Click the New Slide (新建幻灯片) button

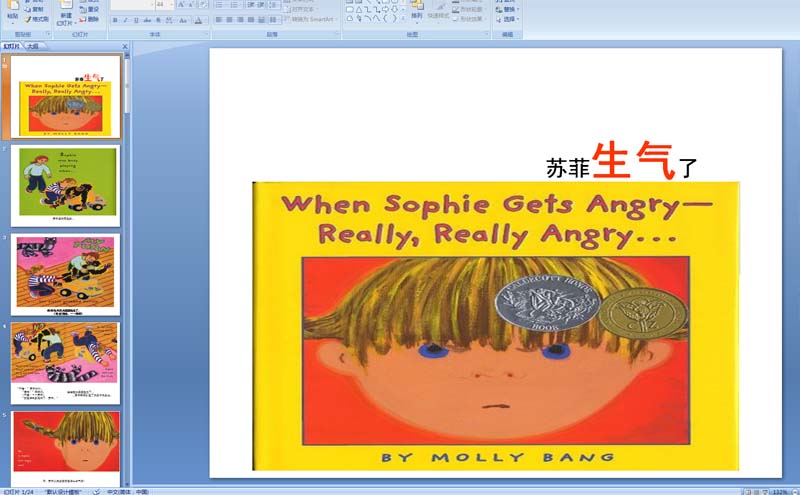coord(66,13)
